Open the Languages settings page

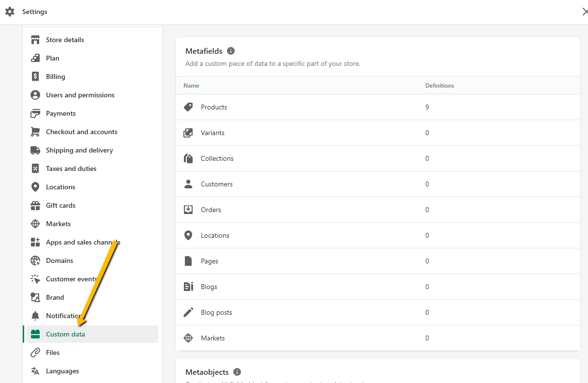62,371
